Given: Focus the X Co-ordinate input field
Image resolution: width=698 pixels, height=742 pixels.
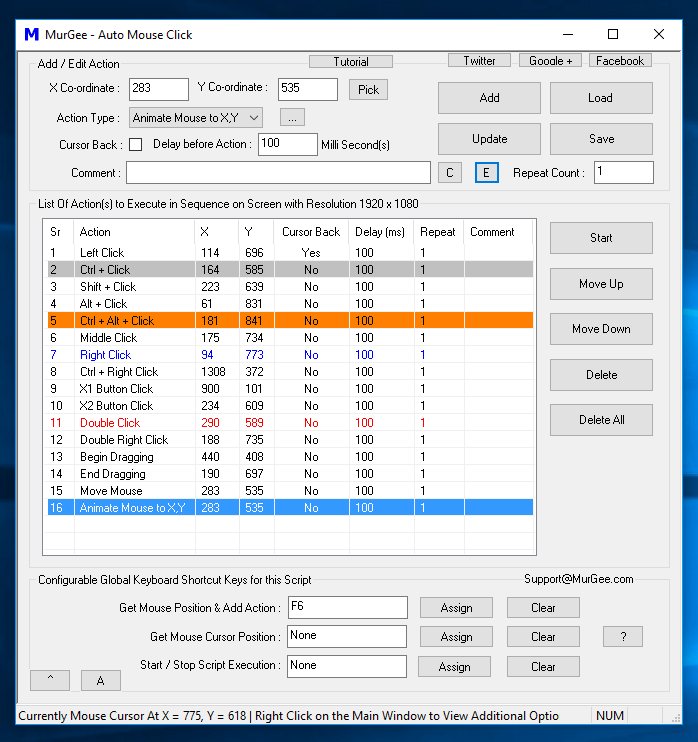Looking at the screenshot, I should pos(159,89).
